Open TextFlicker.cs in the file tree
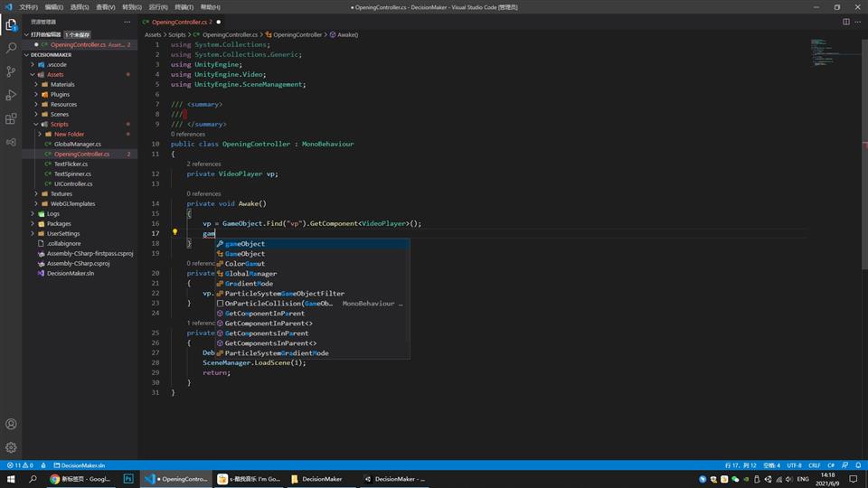This screenshot has height=488, width=868. coord(71,164)
